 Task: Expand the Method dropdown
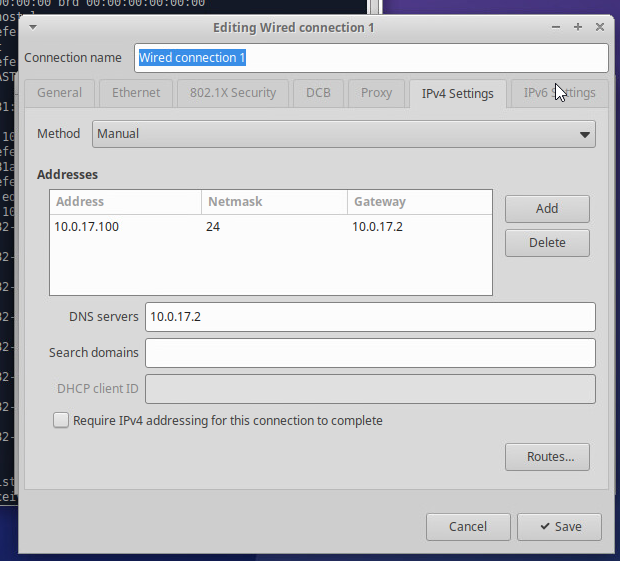[x=343, y=134]
